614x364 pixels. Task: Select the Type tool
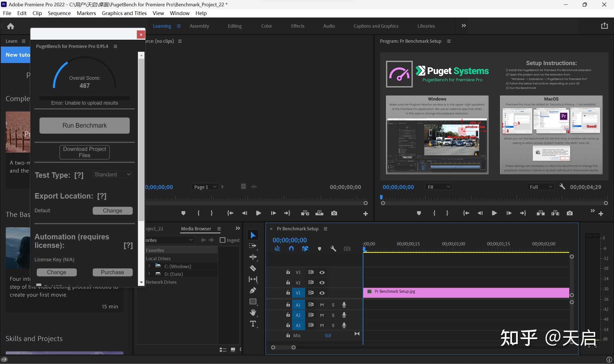coord(253,324)
